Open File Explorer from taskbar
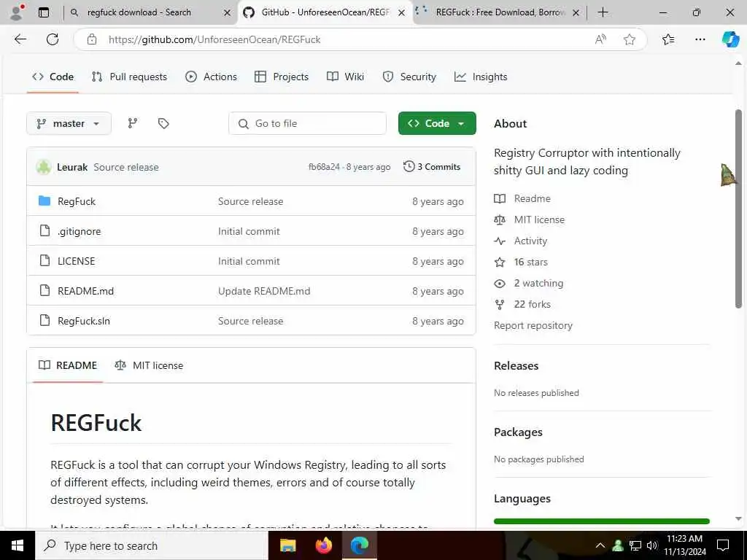This screenshot has width=747, height=560. pos(287,545)
